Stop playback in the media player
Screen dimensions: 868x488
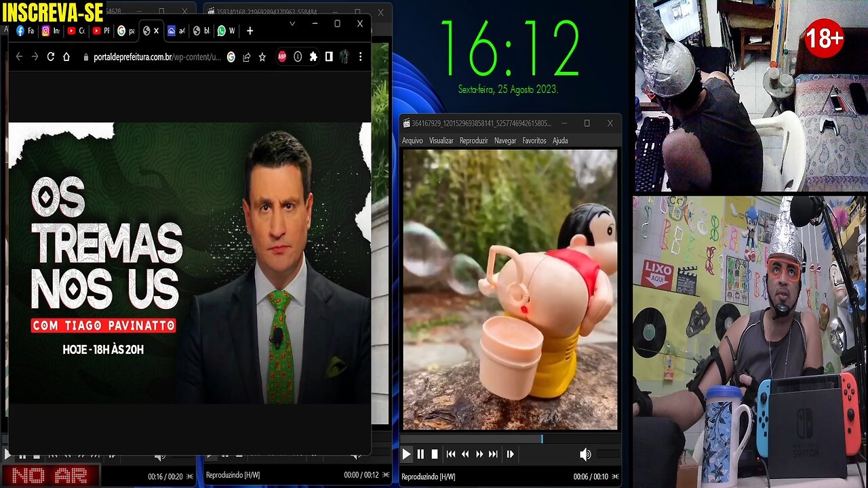[435, 454]
